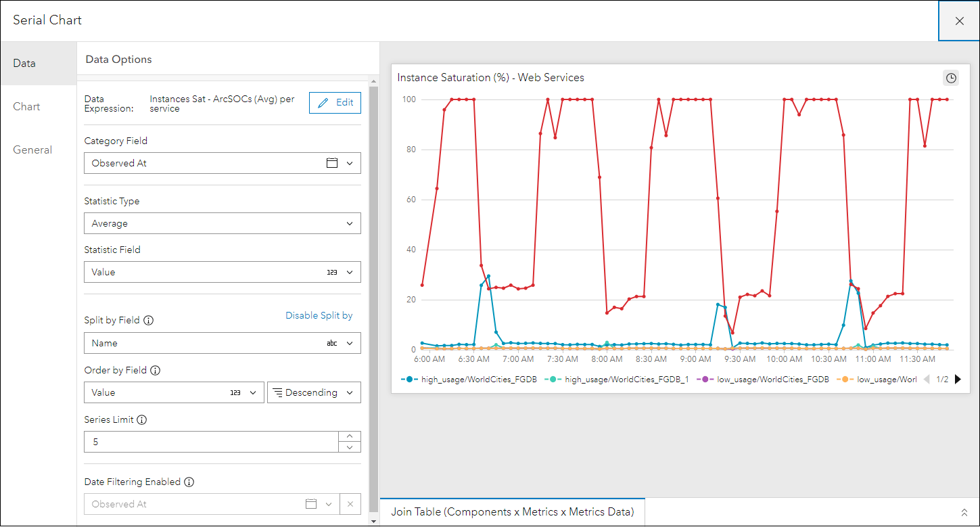Clear the date filtering field with X
This screenshot has width=980, height=527.
click(x=350, y=504)
